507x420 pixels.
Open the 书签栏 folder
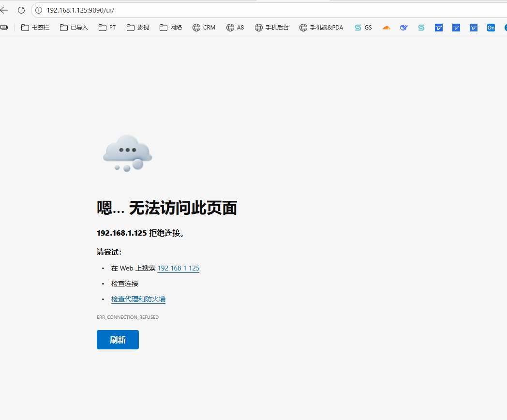(x=35, y=28)
